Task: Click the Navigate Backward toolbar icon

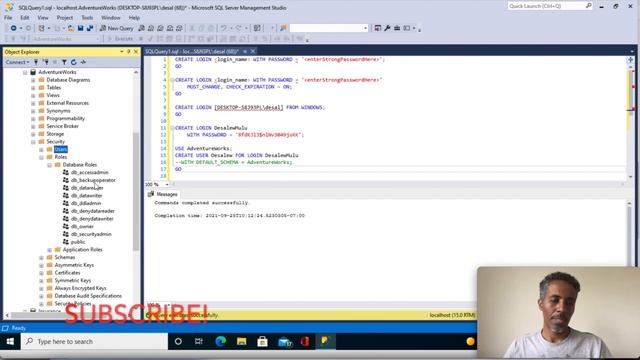Action: (x=13, y=28)
